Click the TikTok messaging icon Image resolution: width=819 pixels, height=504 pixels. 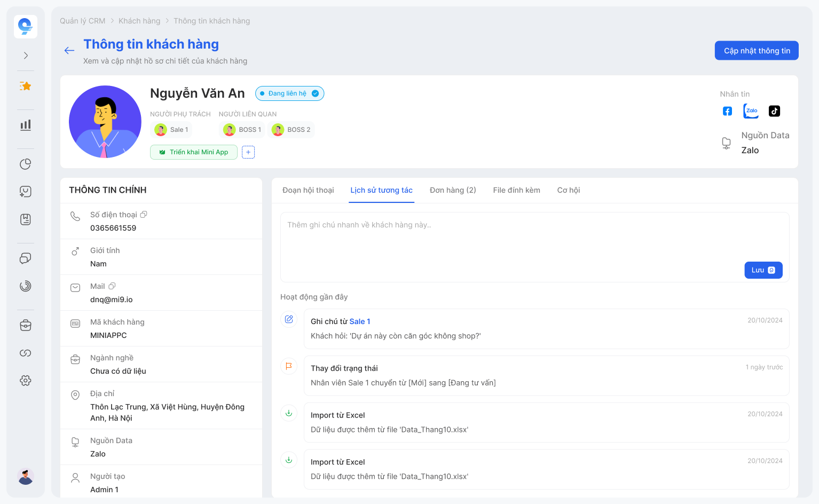point(774,111)
